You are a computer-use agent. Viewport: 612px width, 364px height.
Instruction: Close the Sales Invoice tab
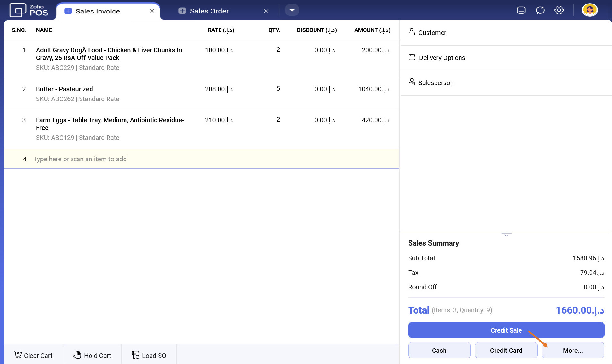tap(152, 11)
